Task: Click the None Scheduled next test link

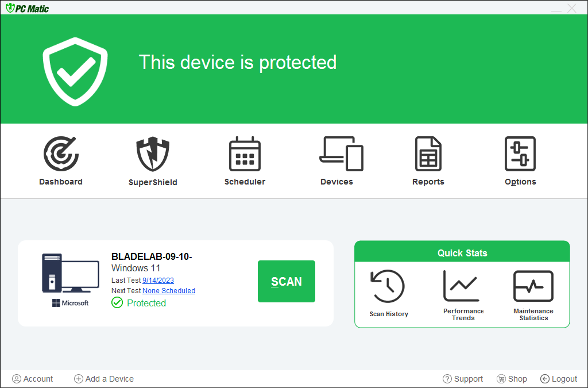Action: 169,291
